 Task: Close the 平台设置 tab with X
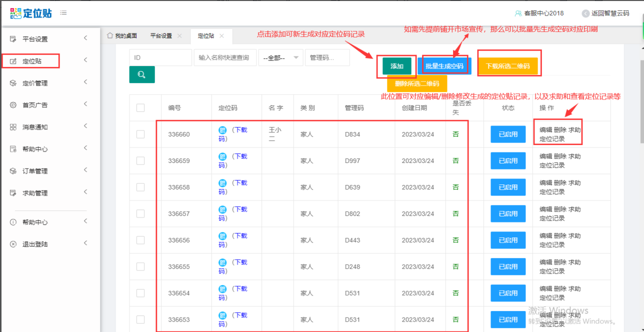179,36
